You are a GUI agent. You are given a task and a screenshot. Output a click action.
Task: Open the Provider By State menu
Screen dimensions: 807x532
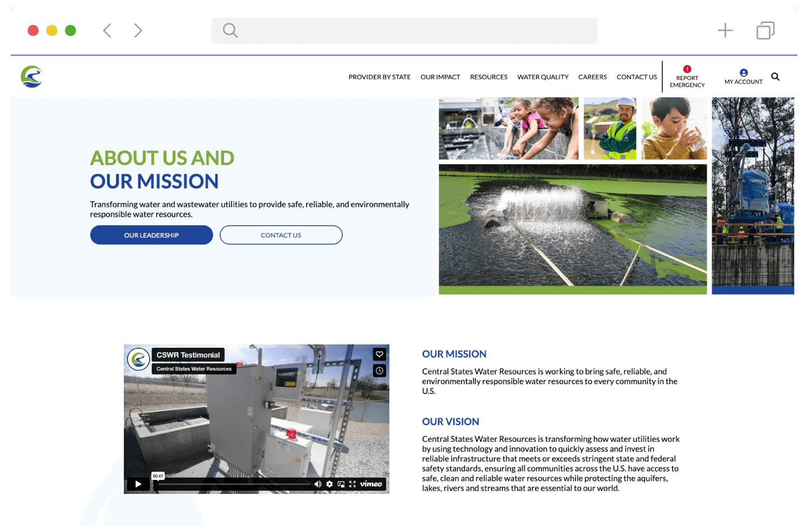(379, 77)
